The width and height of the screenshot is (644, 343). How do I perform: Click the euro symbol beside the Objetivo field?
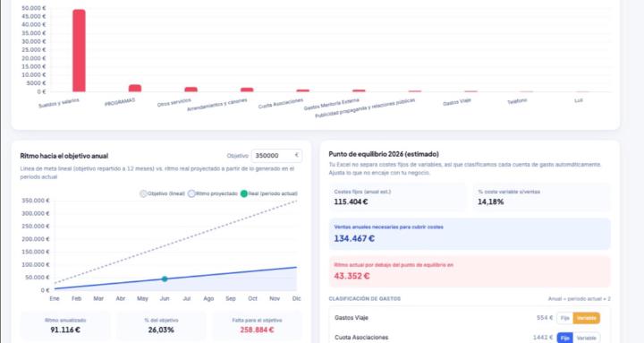click(297, 156)
